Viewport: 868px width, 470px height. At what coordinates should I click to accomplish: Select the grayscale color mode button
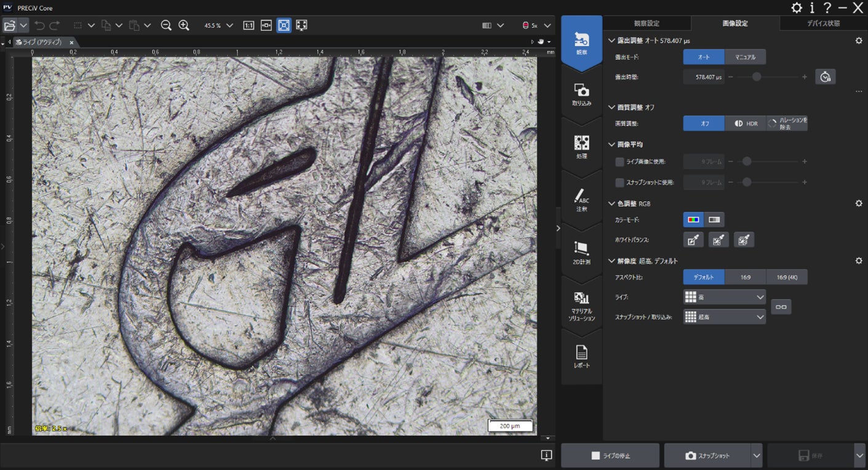[714, 220]
